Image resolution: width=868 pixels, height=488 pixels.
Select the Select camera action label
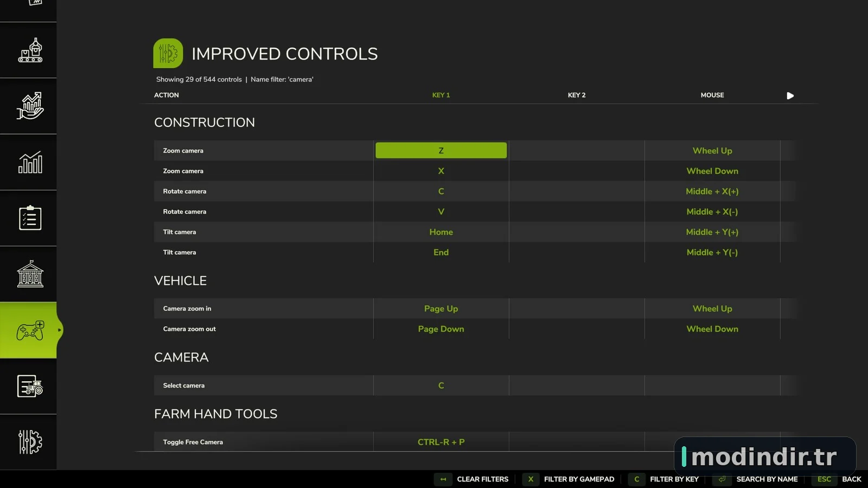(184, 386)
